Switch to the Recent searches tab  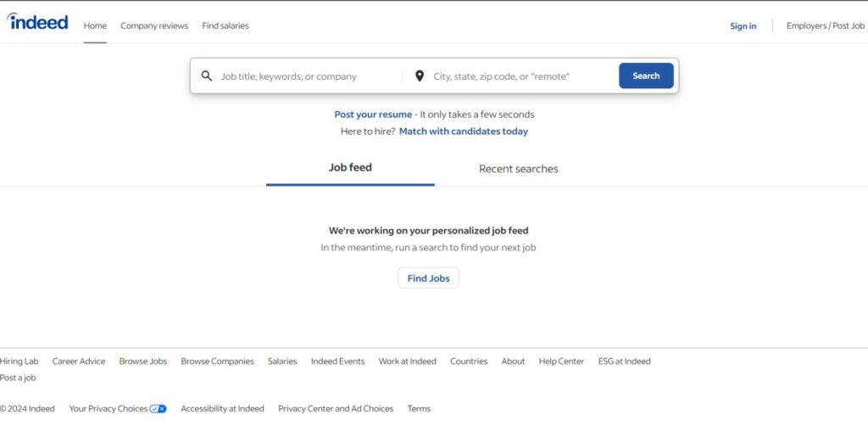[x=518, y=169]
